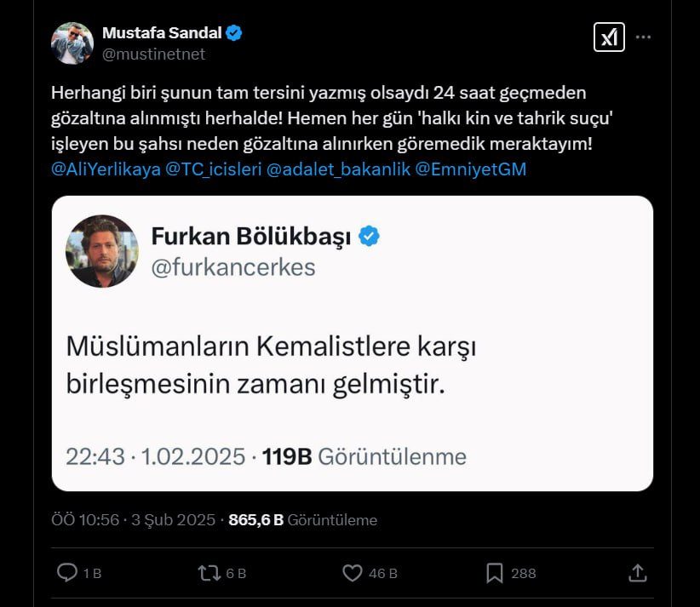Screen dimensions: 700x607
Task: Like the tweet with the heart icon
Action: tap(353, 573)
